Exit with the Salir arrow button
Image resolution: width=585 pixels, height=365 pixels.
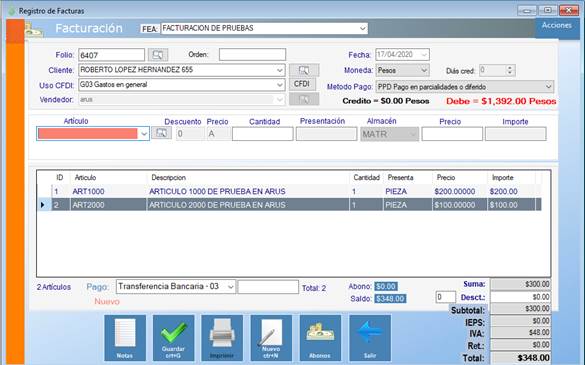(370, 338)
